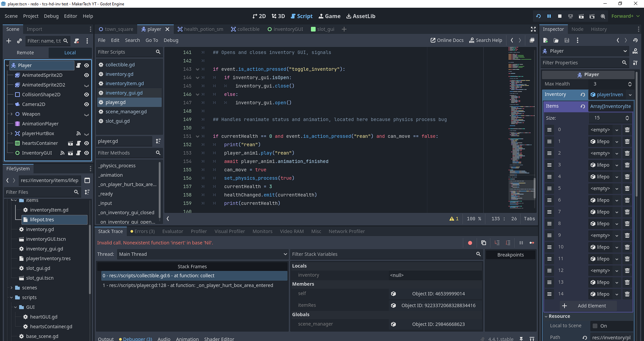The image size is (644, 341).
Task: Click the script warning triangle icon
Action: click(x=452, y=219)
